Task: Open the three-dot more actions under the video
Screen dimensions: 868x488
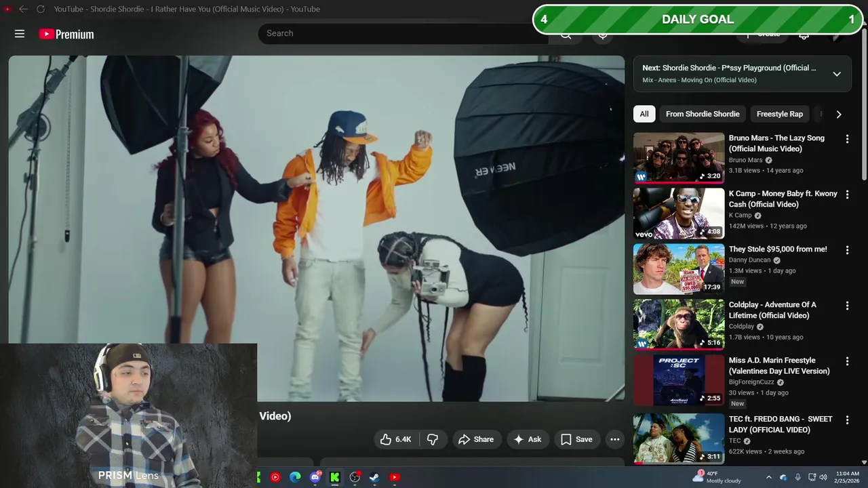Action: pos(615,439)
